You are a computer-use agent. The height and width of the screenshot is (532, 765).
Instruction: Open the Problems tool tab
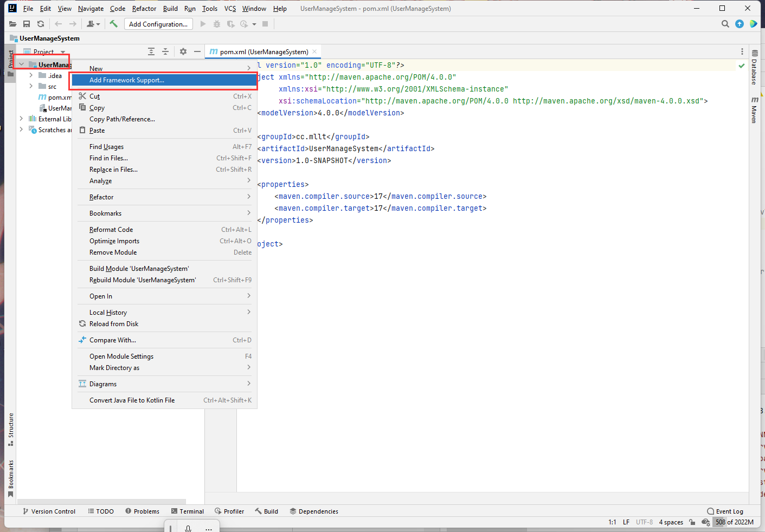(x=142, y=511)
